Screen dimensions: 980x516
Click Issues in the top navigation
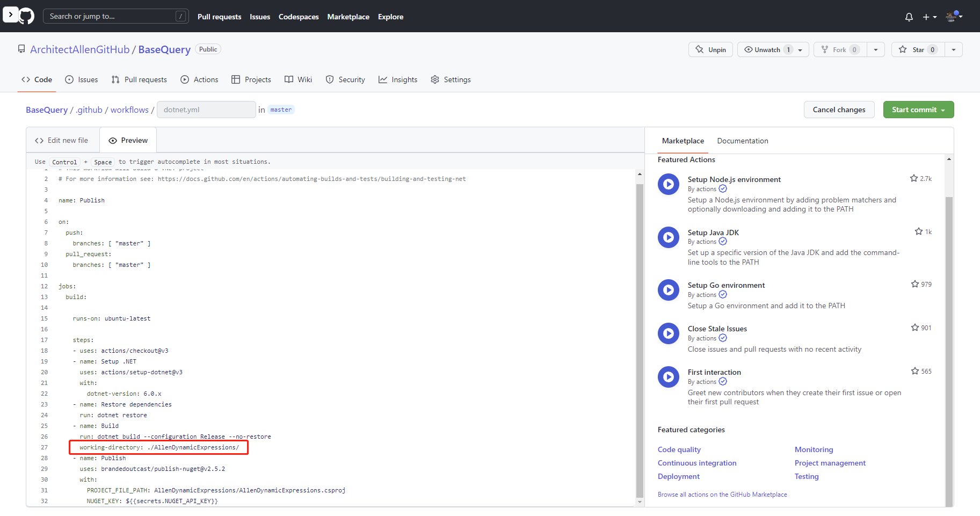[260, 17]
